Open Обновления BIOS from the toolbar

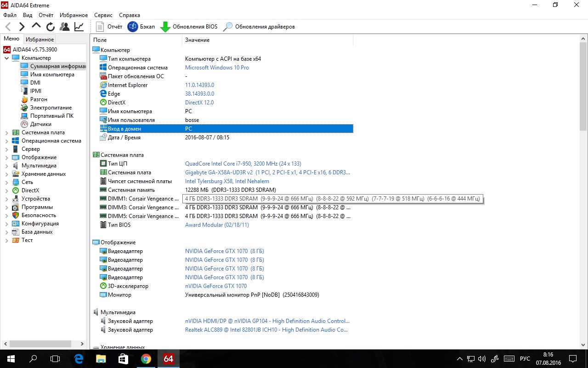point(189,27)
